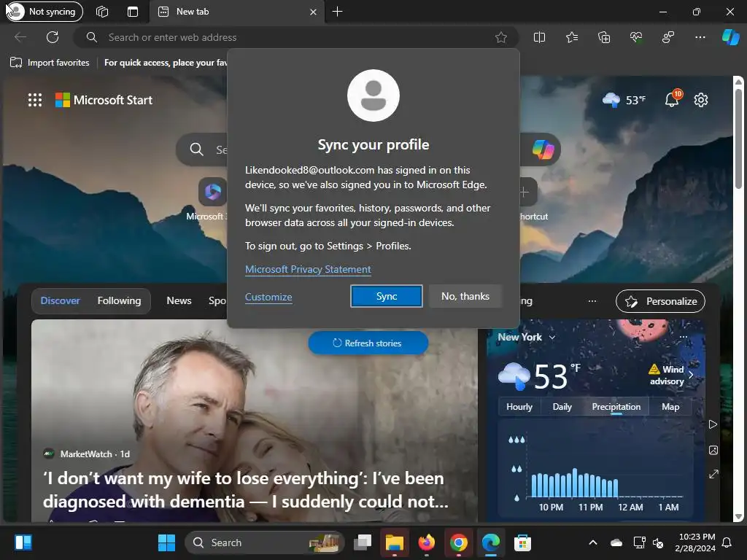This screenshot has height=560, width=747.
Task: Open the Microsoft 365 shortcut tile
Action: [212, 192]
